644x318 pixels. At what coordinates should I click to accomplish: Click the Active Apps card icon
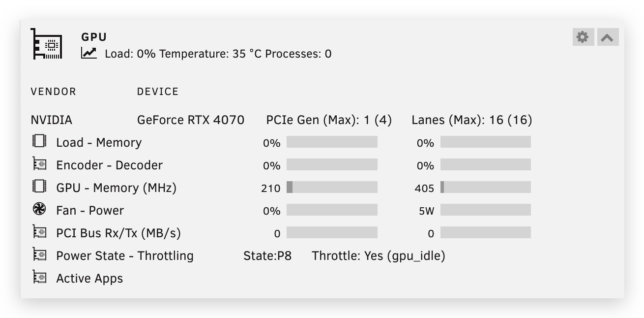(39, 278)
